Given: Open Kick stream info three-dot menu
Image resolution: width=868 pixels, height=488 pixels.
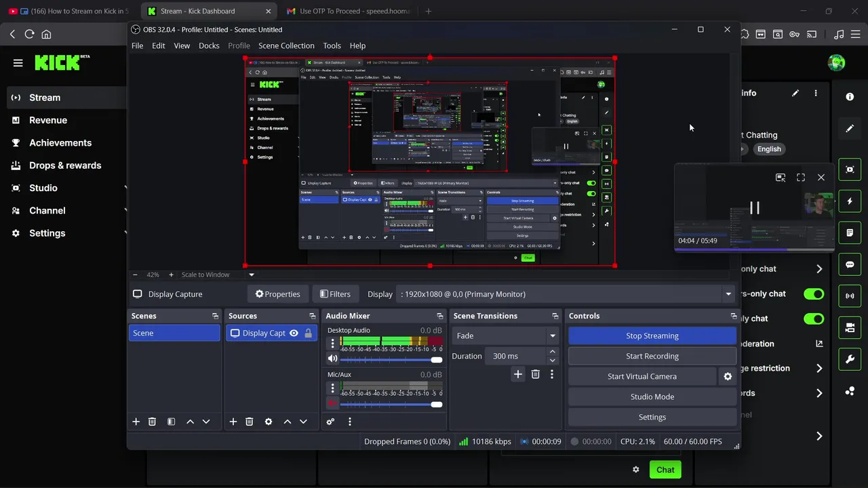Looking at the screenshot, I should point(816,93).
